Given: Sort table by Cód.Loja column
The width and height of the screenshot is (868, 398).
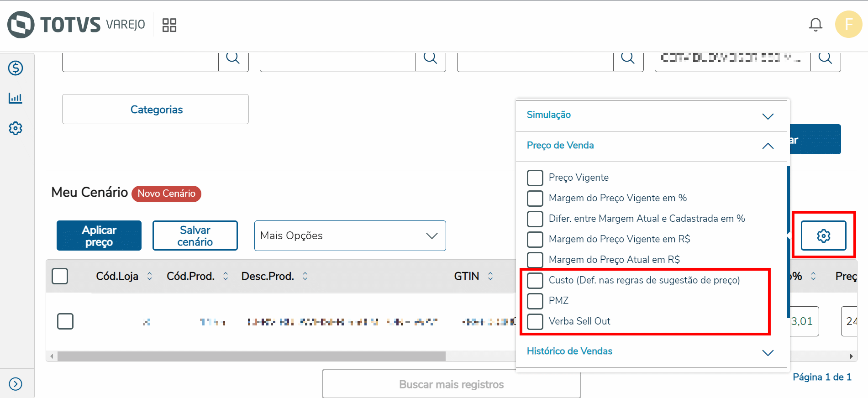Looking at the screenshot, I should [149, 276].
